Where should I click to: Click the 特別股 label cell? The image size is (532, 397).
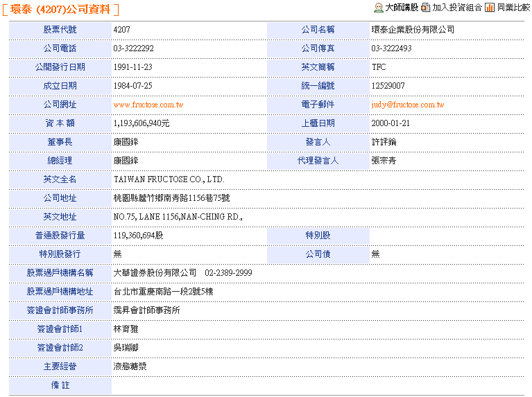(x=318, y=236)
